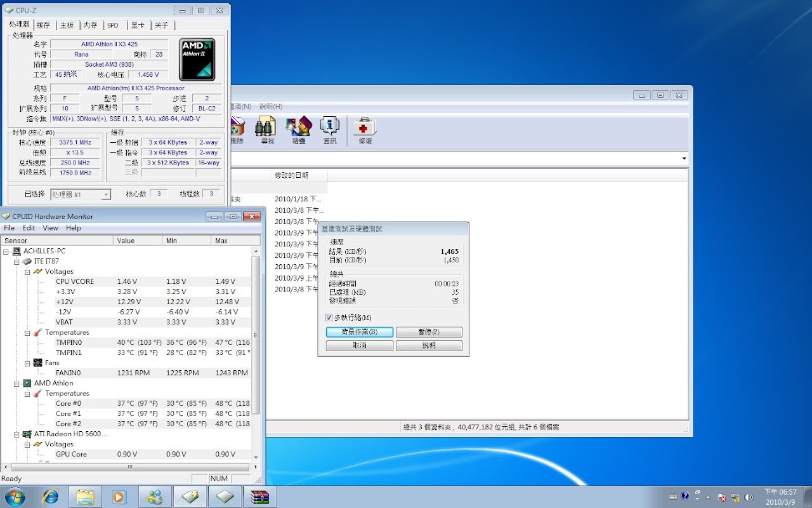Open the 显卡 (Graphics) tab in CPU-Z

point(138,25)
